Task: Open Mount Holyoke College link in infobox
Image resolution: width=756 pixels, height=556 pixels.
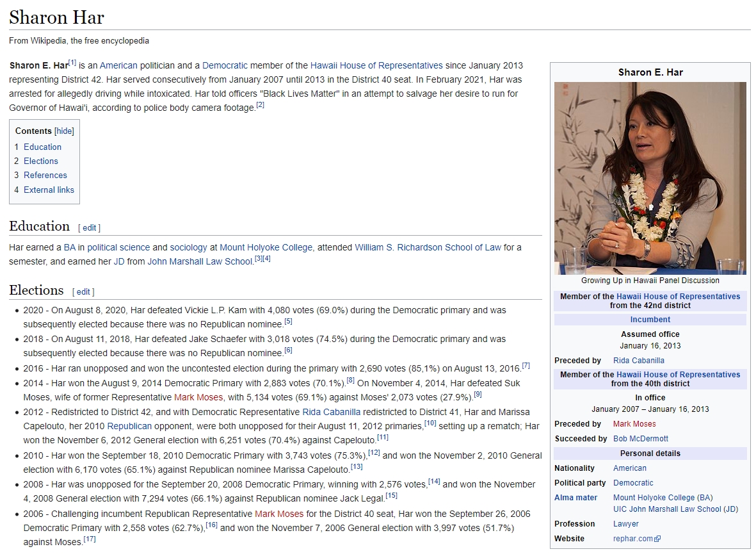Action: (654, 498)
